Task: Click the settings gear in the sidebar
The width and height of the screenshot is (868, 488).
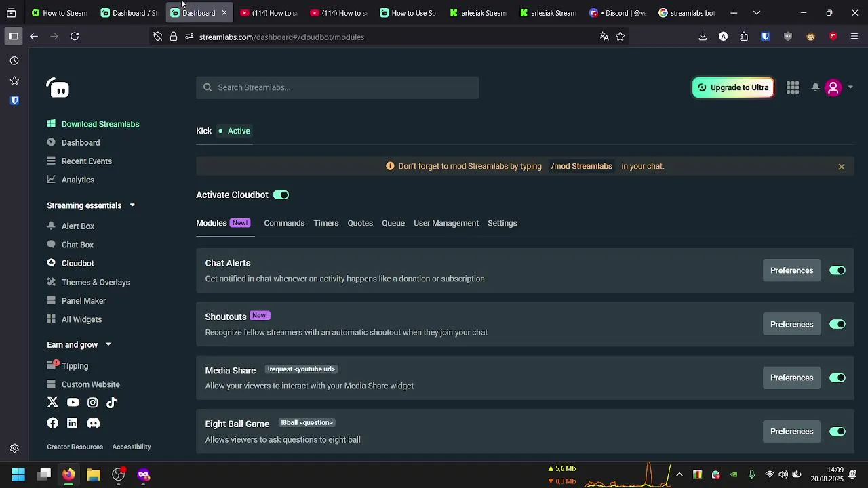Action: (x=14, y=448)
